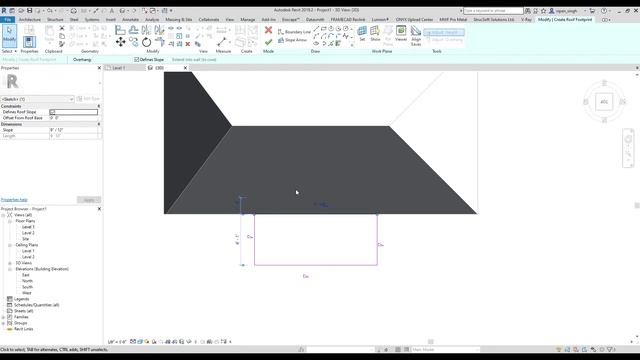Click Save in quick access toolbar
640x360 pixels.
(x=29, y=11)
